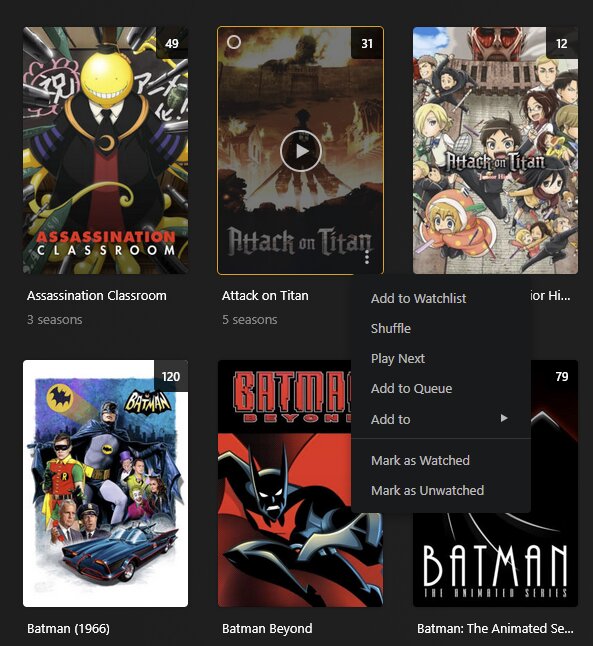This screenshot has height=646, width=593.
Task: Choose Play Next in the menu
Action: [398, 358]
